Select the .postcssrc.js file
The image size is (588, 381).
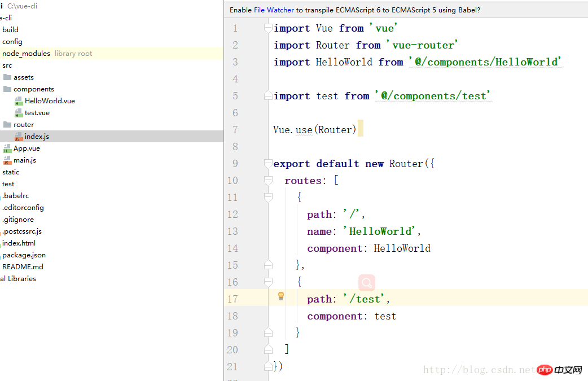click(22, 231)
